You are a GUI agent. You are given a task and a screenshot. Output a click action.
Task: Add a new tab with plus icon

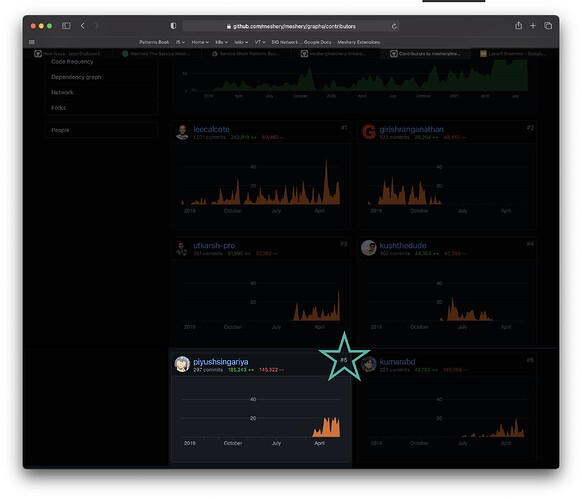pos(533,26)
